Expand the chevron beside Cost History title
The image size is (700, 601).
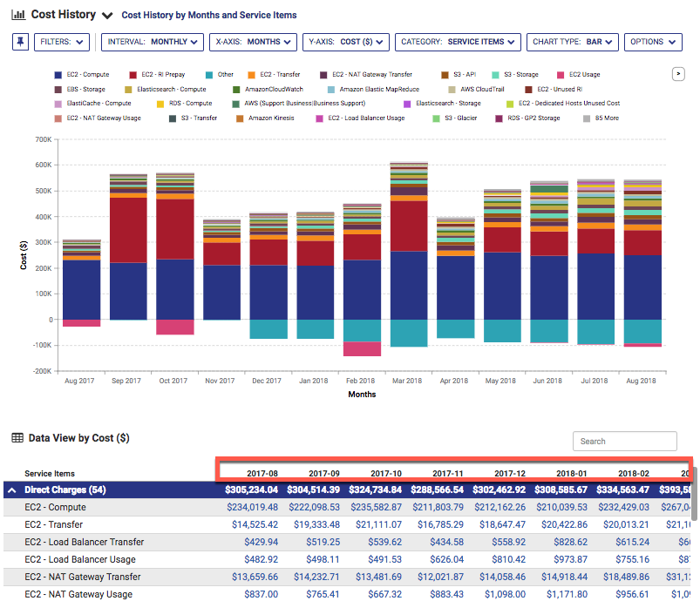[106, 14]
